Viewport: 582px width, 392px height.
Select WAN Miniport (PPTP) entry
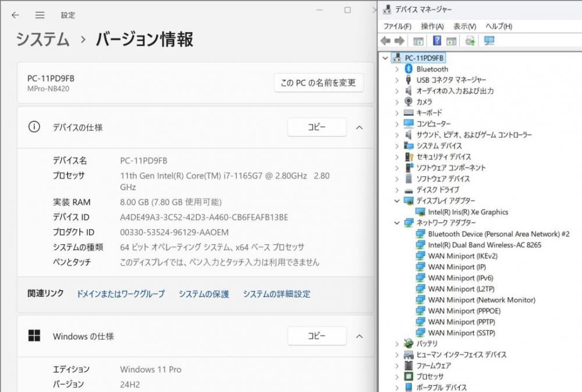(x=462, y=322)
